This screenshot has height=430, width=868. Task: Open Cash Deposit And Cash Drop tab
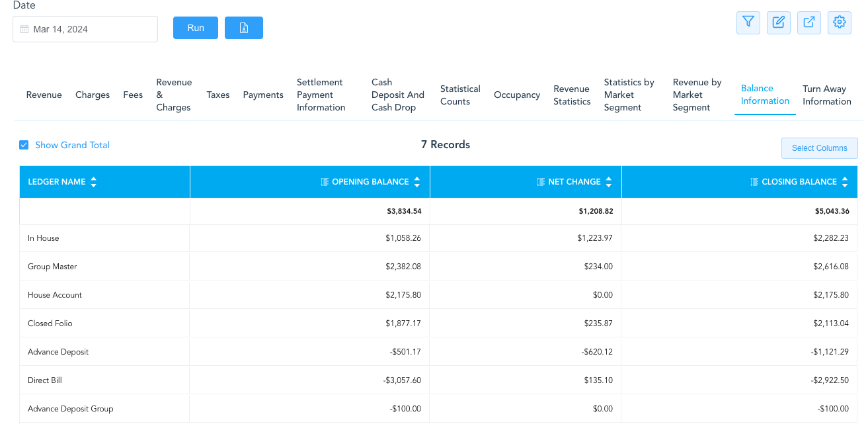click(398, 95)
